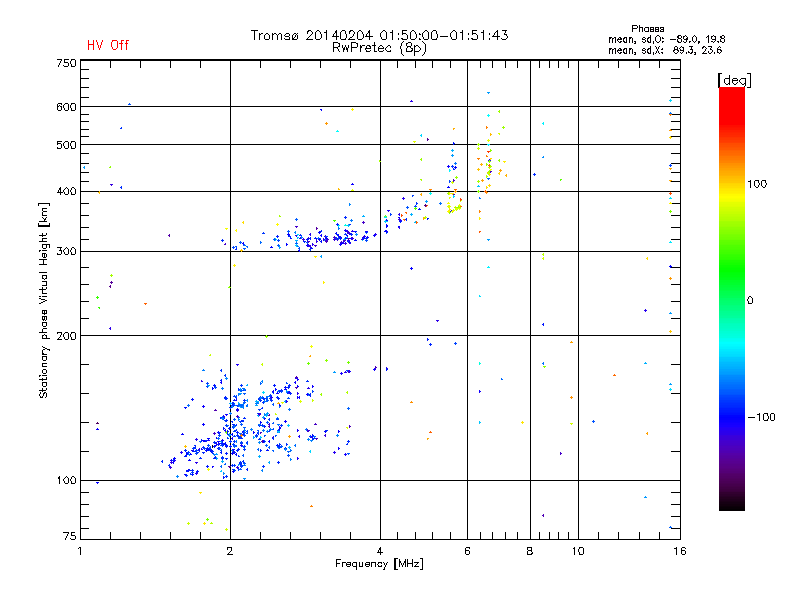Select the mean, sd,O: -89.0, 19.8 line
This screenshot has height=600, width=800.
(666, 39)
